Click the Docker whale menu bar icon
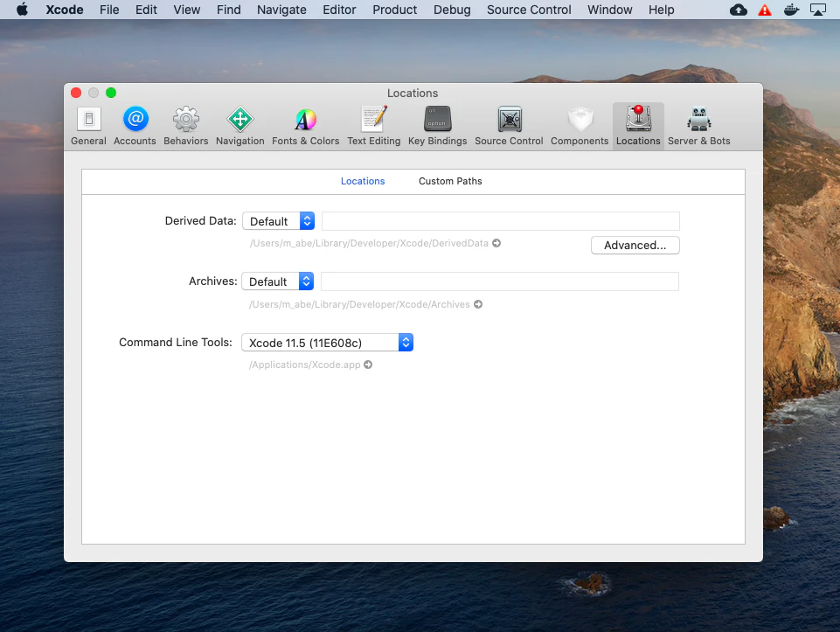Image resolution: width=840 pixels, height=632 pixels. pos(791,10)
